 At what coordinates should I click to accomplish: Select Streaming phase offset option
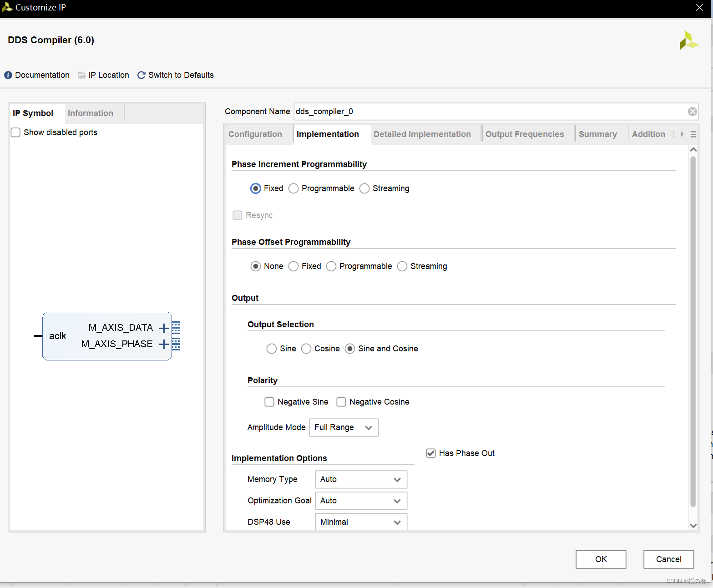pyautogui.click(x=402, y=266)
